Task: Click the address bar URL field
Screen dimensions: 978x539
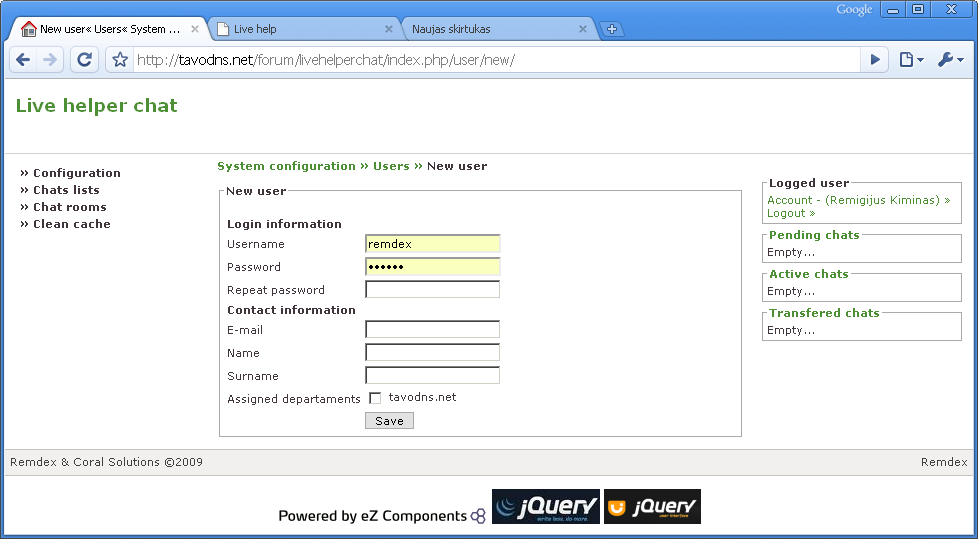Action: 496,60
